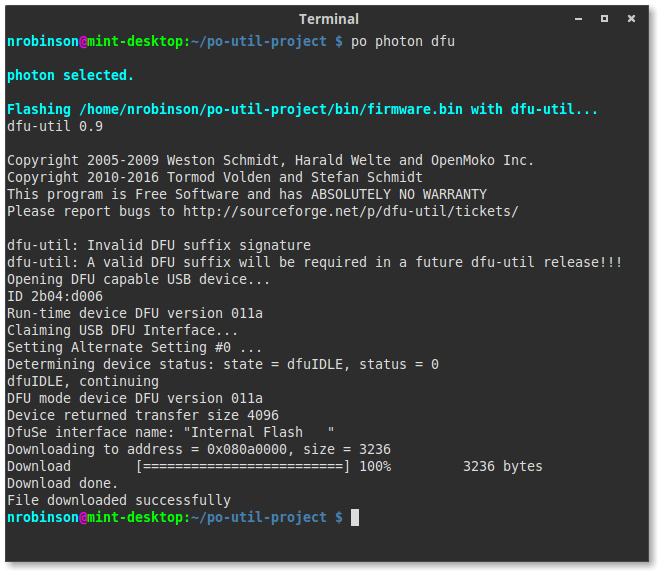This screenshot has width=658, height=571.
Task: Click the '3236 bytes' text
Action: click(x=503, y=467)
